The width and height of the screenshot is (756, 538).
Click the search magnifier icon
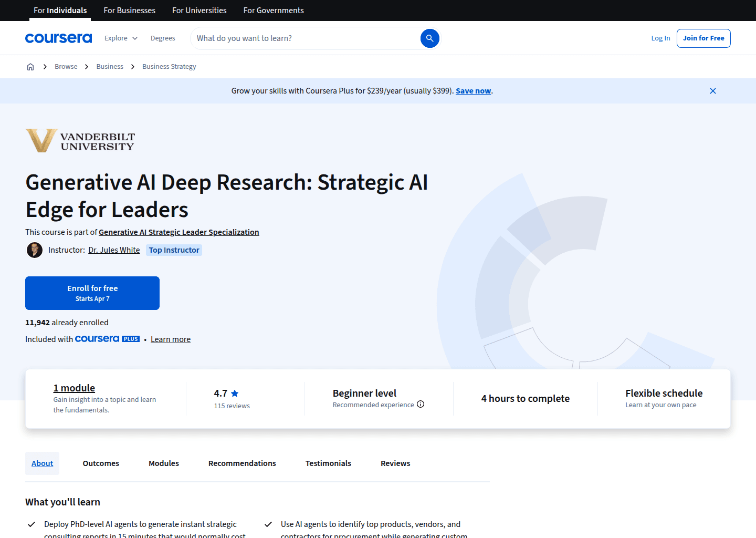pyautogui.click(x=429, y=38)
